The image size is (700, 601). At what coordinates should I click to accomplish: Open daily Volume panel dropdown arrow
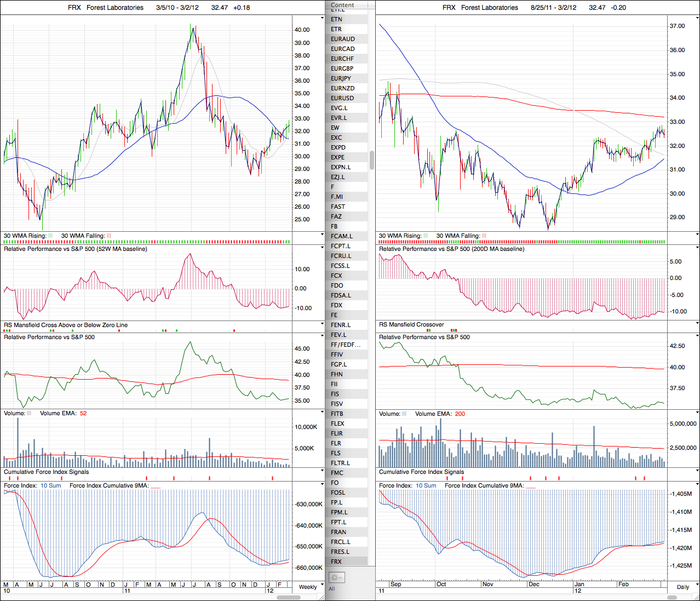[x=697, y=413]
